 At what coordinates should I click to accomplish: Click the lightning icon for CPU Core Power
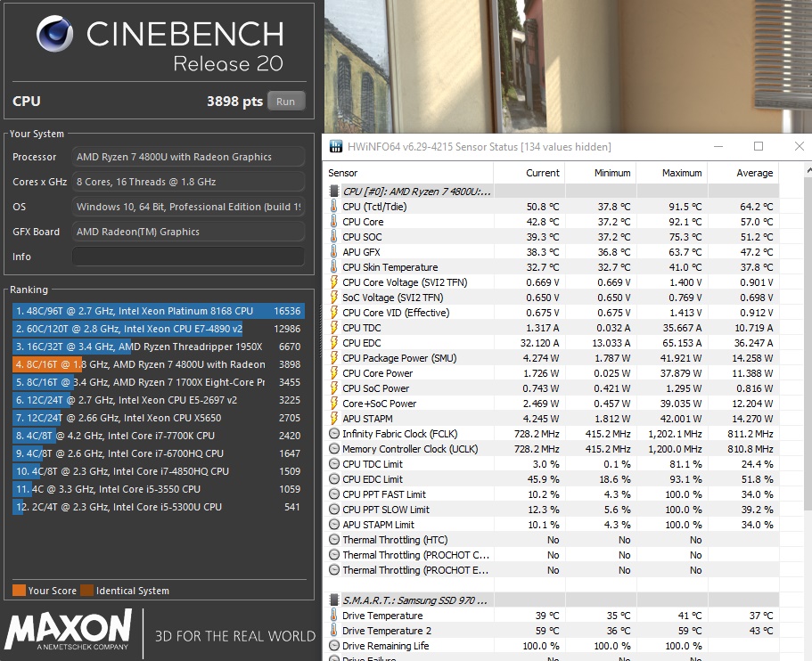(333, 373)
